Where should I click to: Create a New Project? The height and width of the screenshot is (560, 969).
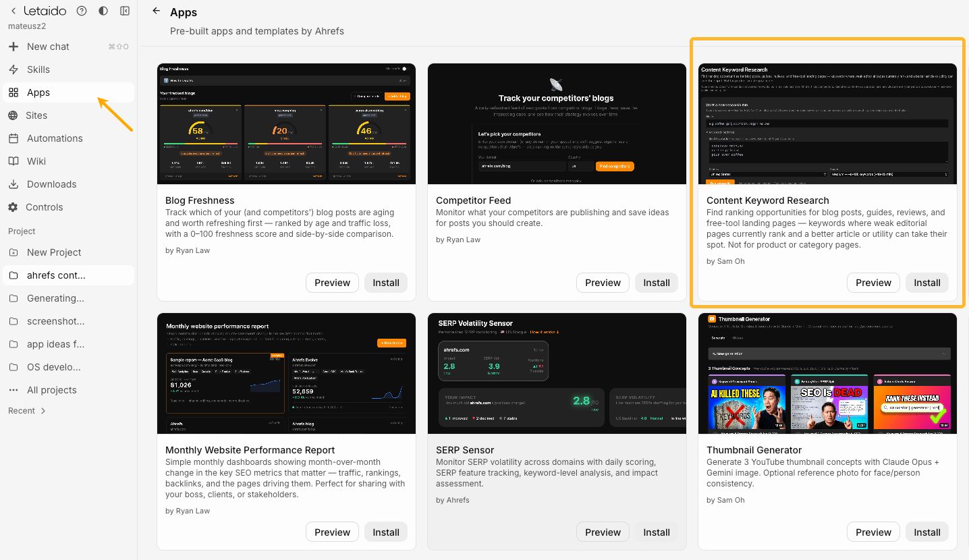click(x=68, y=252)
